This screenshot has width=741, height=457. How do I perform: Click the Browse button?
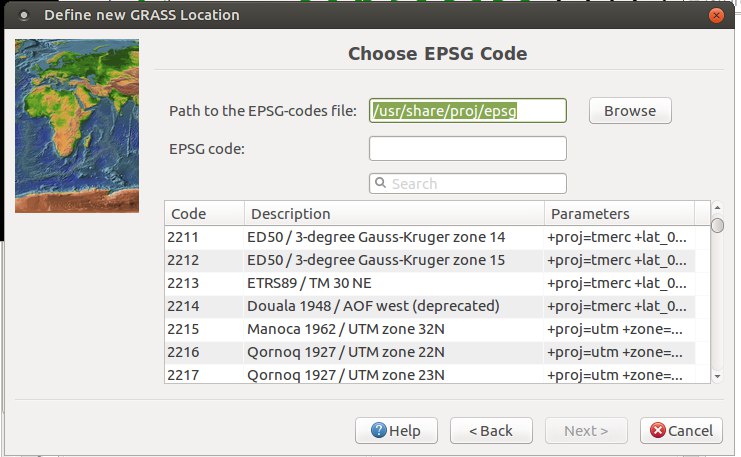630,111
